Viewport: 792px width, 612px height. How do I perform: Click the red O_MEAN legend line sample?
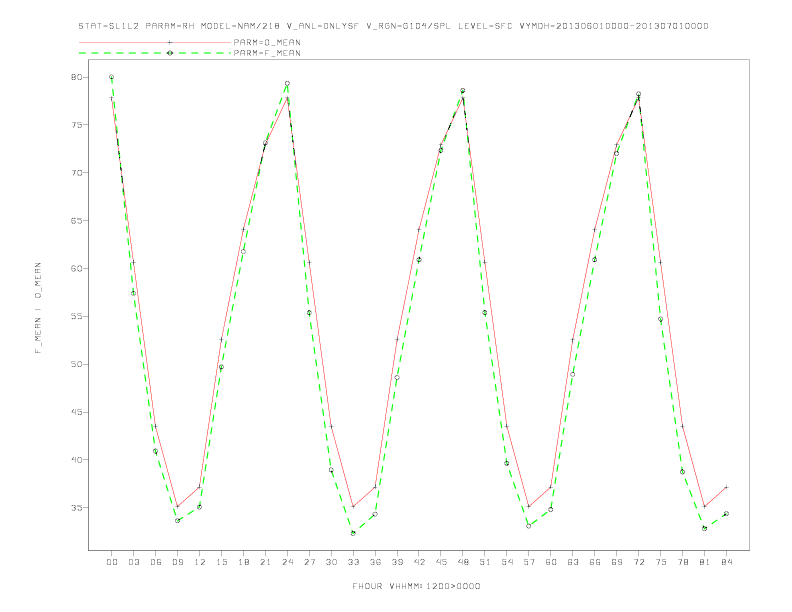[x=155, y=42]
